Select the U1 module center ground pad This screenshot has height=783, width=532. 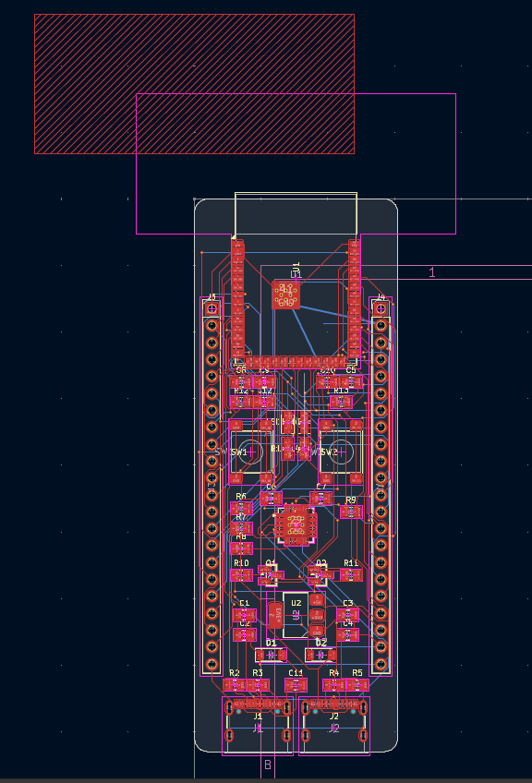[286, 295]
